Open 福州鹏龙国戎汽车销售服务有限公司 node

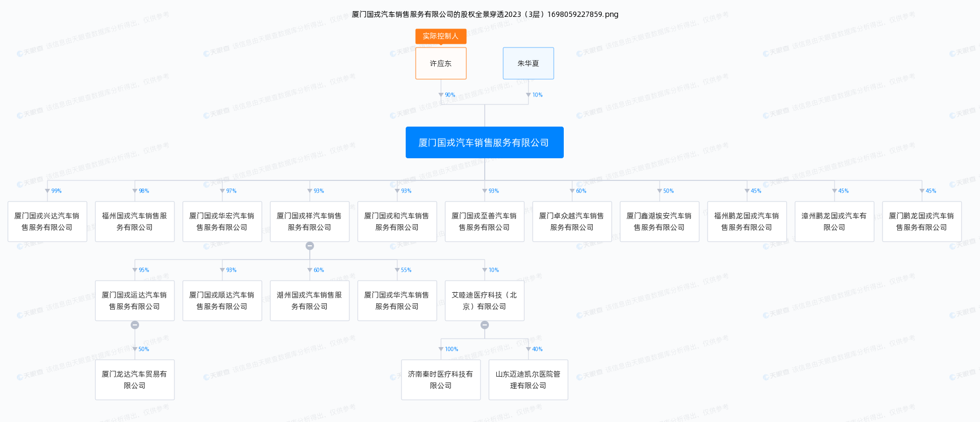pyautogui.click(x=747, y=222)
